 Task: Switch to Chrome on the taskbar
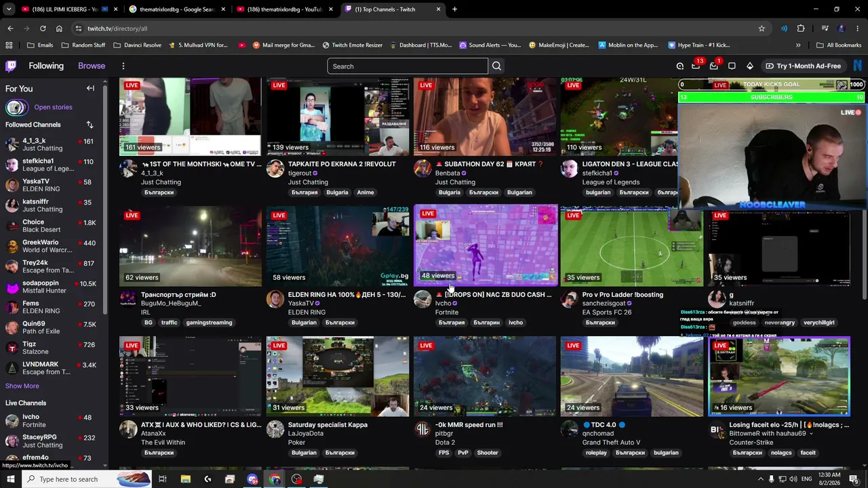click(275, 479)
